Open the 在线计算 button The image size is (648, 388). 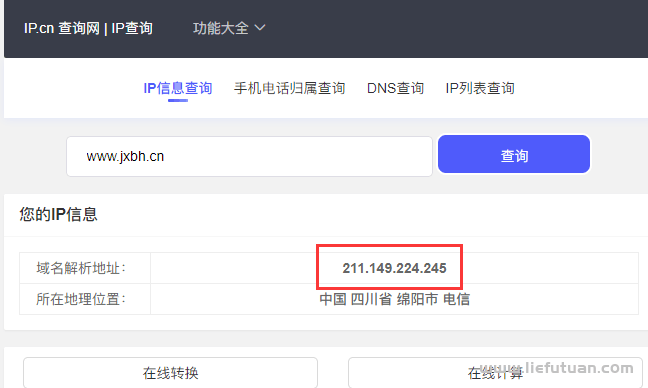(x=495, y=373)
